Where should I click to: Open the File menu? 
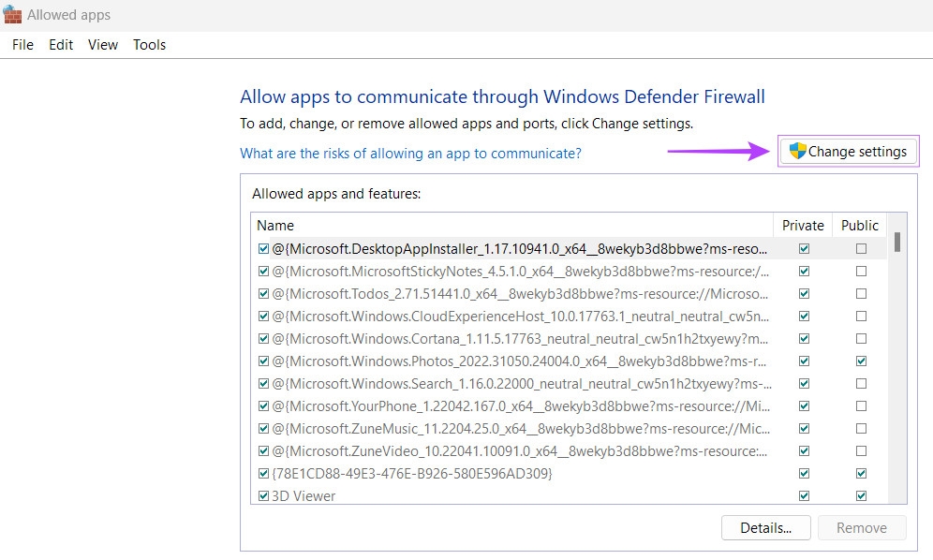click(22, 45)
